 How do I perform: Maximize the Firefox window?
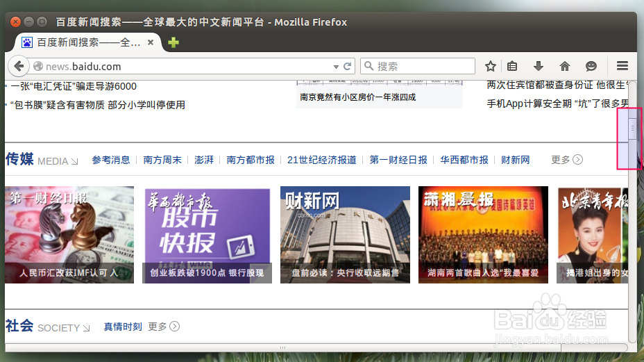coord(42,22)
